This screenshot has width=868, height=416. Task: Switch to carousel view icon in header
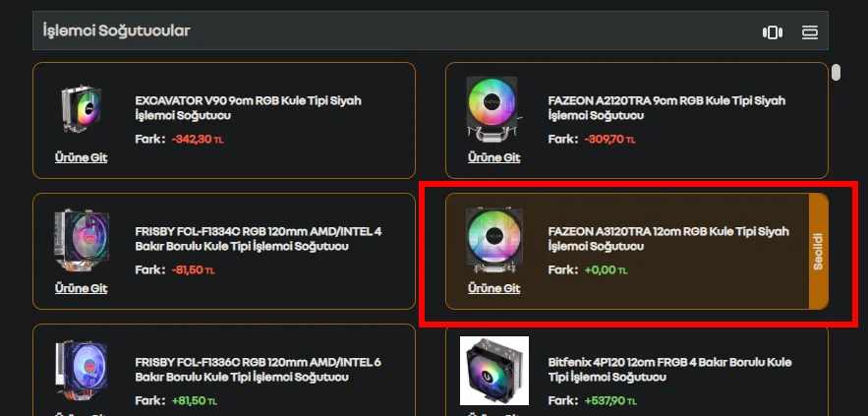point(773,32)
